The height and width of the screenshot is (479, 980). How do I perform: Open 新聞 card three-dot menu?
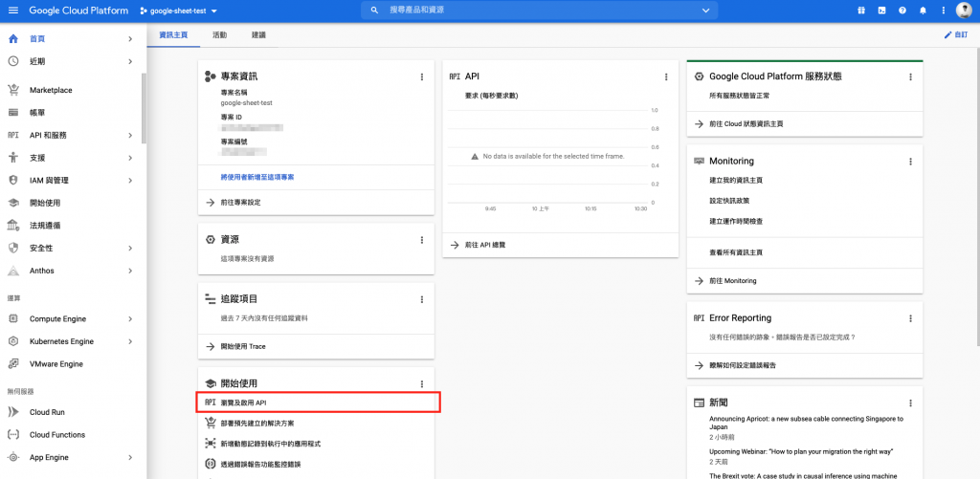[x=911, y=403]
